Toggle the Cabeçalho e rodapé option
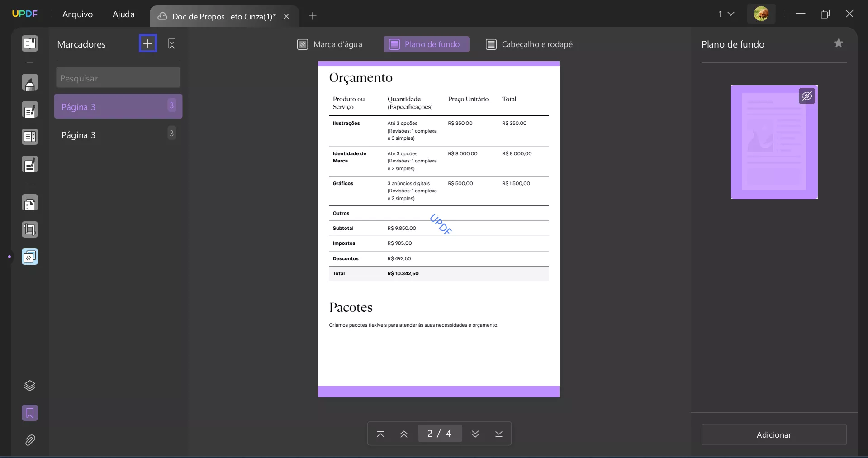Image resolution: width=868 pixels, height=458 pixels. pos(529,44)
